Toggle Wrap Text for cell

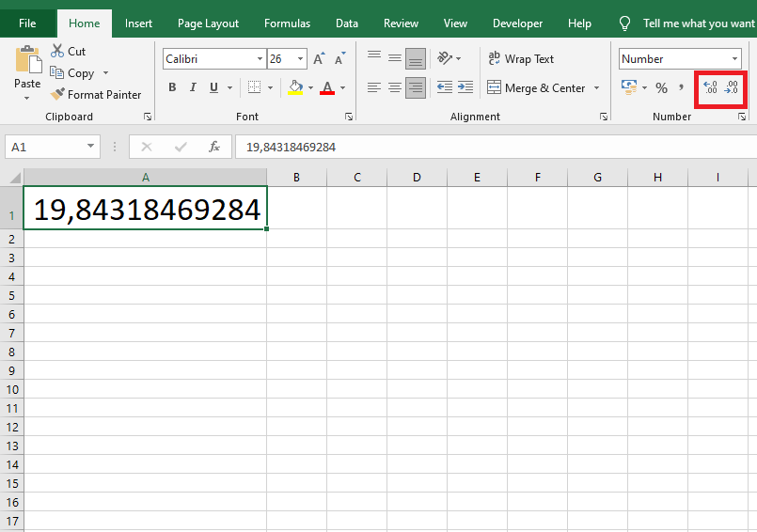(521, 59)
